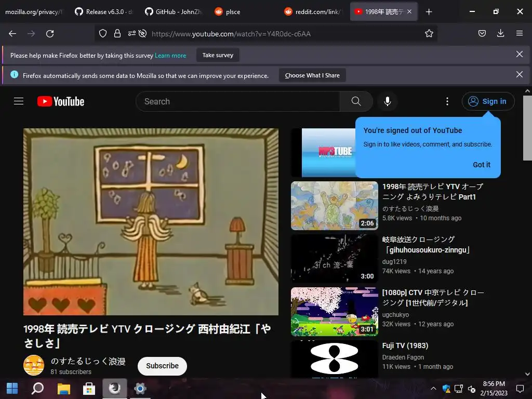532x399 pixels.
Task: Open Microsoft Store from taskbar
Action: [89, 389]
